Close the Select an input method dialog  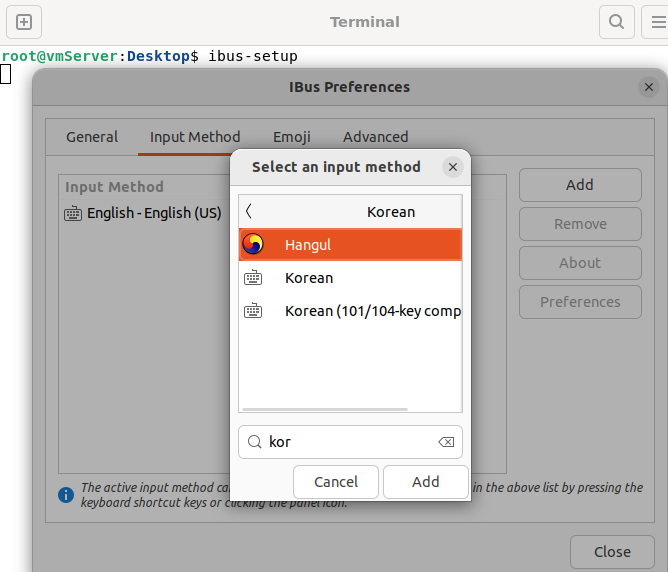click(x=453, y=167)
